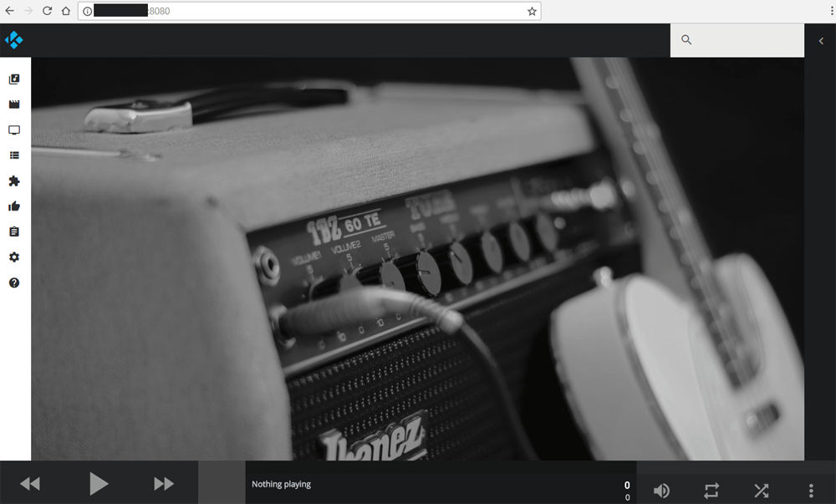Collapse the right panel using chevron
836x504 pixels.
click(x=821, y=40)
